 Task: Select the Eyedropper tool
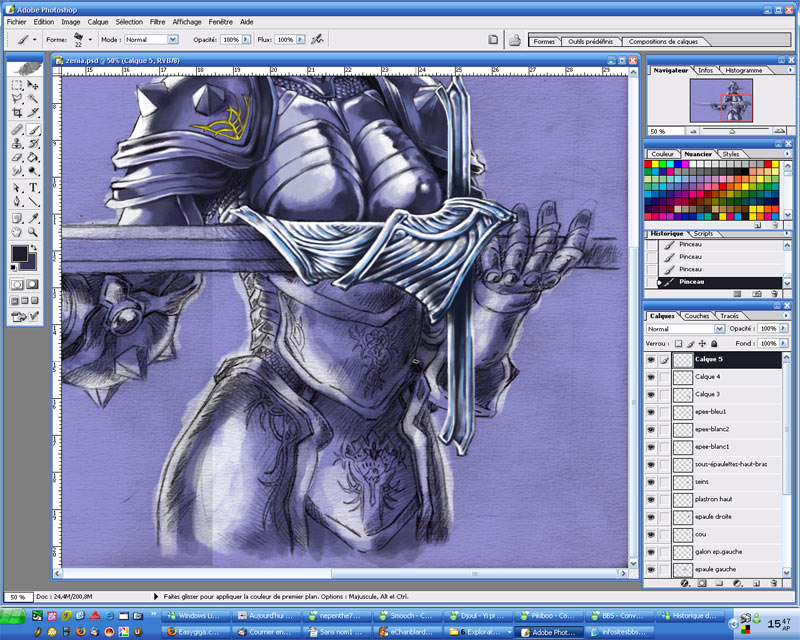33,219
